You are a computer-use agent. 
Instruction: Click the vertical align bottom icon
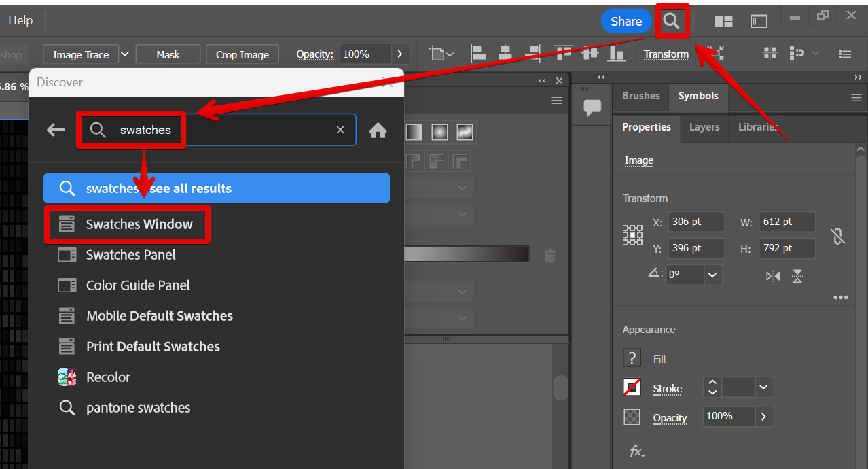click(x=617, y=54)
